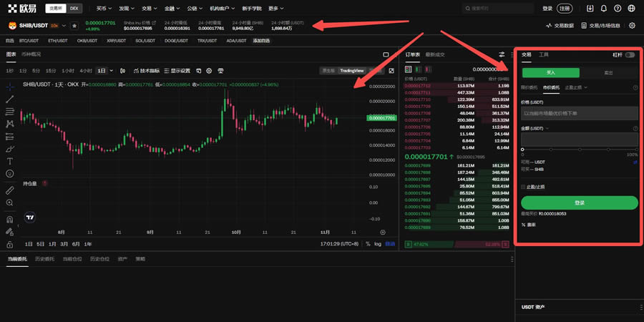Click the 注册 register button
644x322 pixels.
(565, 9)
